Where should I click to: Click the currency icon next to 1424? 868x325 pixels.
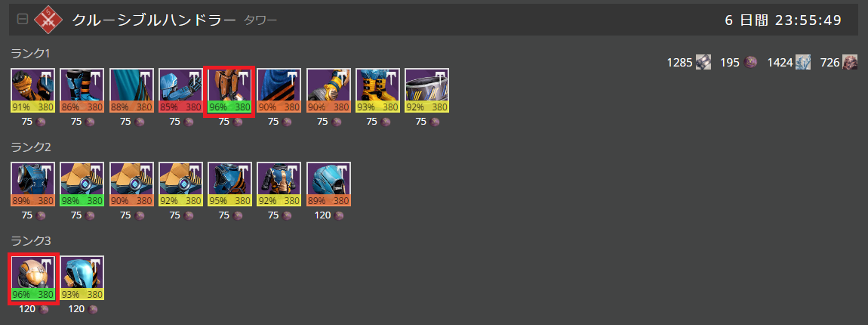[x=803, y=62]
